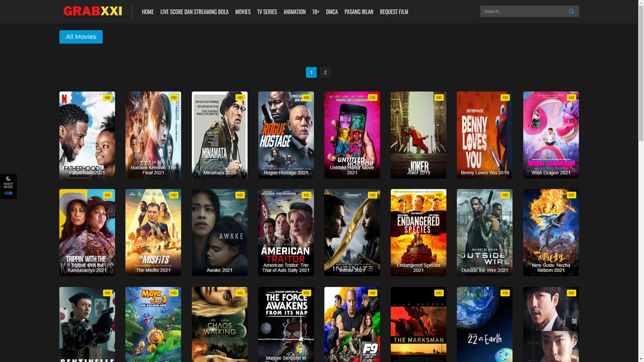The image size is (644, 362).
Task: Open the REQUEST FILM page
Action: click(394, 12)
